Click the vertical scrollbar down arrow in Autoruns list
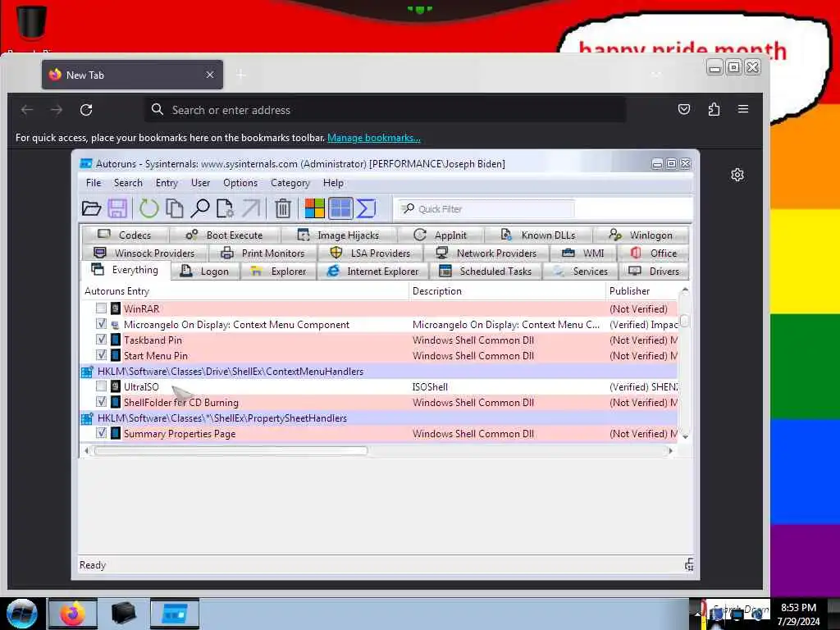This screenshot has width=840, height=630. [x=685, y=436]
